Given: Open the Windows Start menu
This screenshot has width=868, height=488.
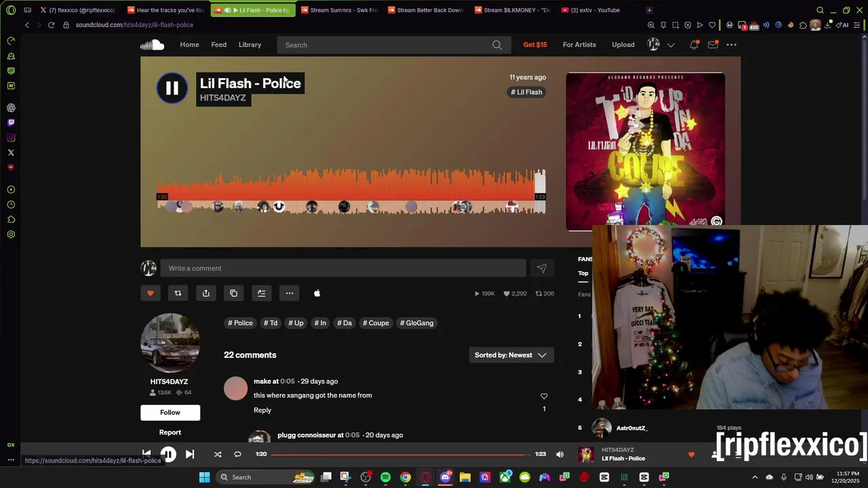Looking at the screenshot, I should point(204,477).
